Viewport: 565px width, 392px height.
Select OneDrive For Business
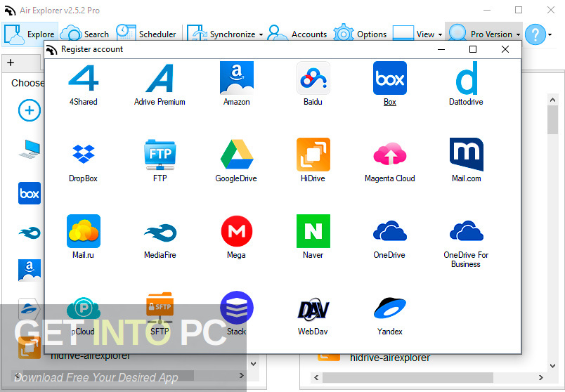466,242
